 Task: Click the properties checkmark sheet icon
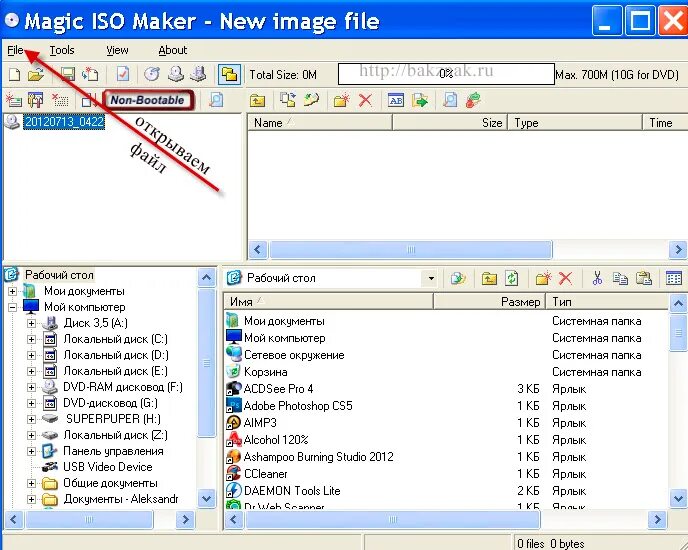click(123, 74)
